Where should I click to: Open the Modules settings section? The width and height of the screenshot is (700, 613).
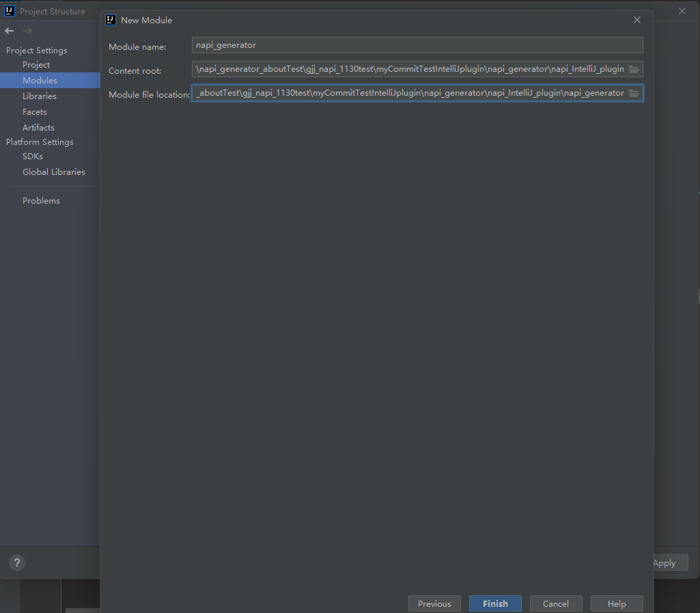coord(40,81)
